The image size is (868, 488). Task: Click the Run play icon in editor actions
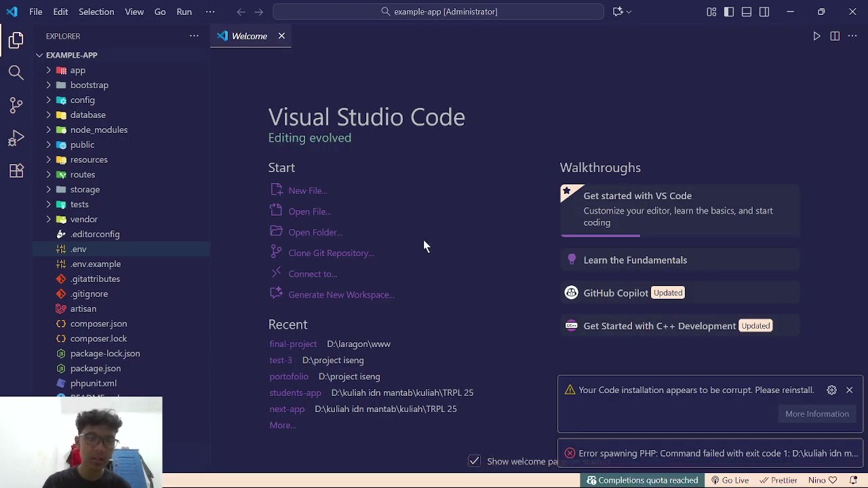(x=817, y=36)
